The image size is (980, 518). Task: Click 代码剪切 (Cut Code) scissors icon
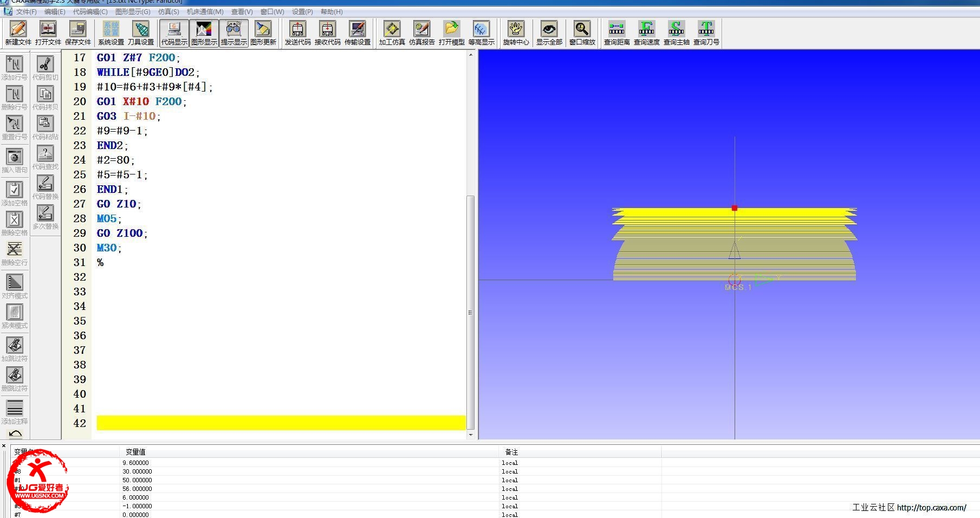(x=46, y=68)
